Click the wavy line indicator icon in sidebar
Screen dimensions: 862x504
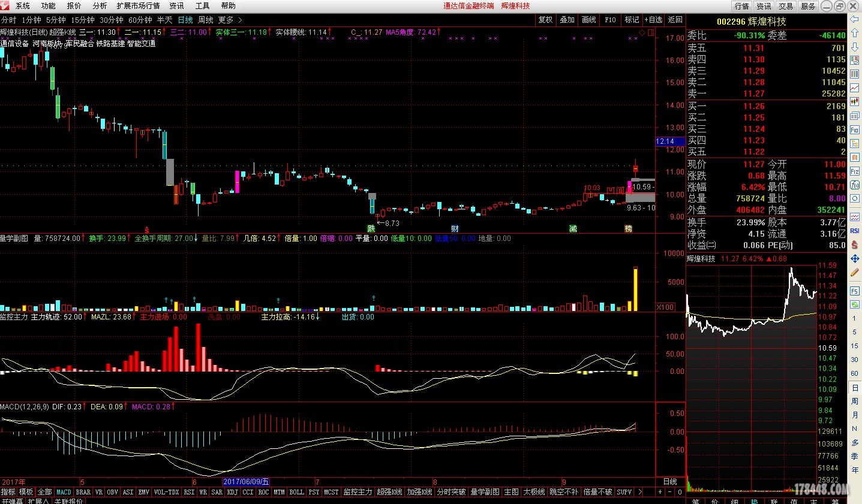point(855,216)
